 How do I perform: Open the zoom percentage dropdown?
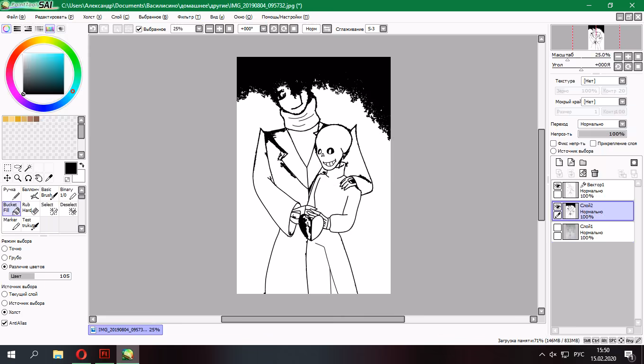pos(199,29)
